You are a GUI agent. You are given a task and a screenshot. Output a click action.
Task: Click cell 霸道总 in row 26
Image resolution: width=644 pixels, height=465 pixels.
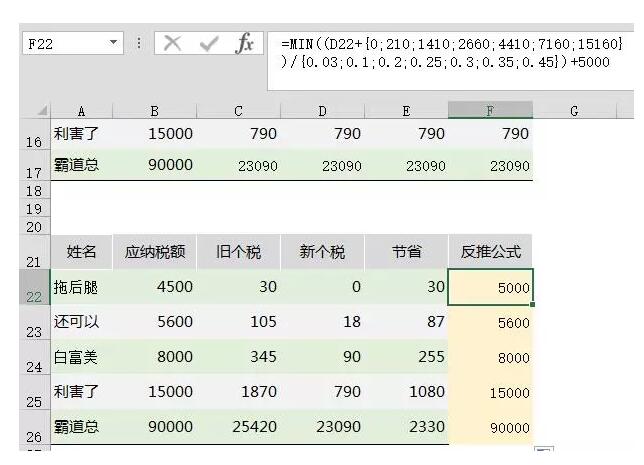pos(81,426)
